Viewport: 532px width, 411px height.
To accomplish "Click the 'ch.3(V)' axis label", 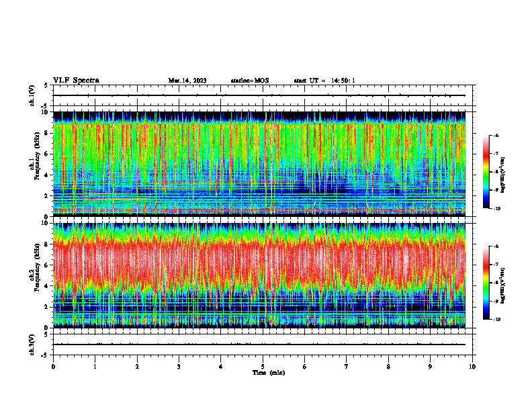I will (x=32, y=345).
